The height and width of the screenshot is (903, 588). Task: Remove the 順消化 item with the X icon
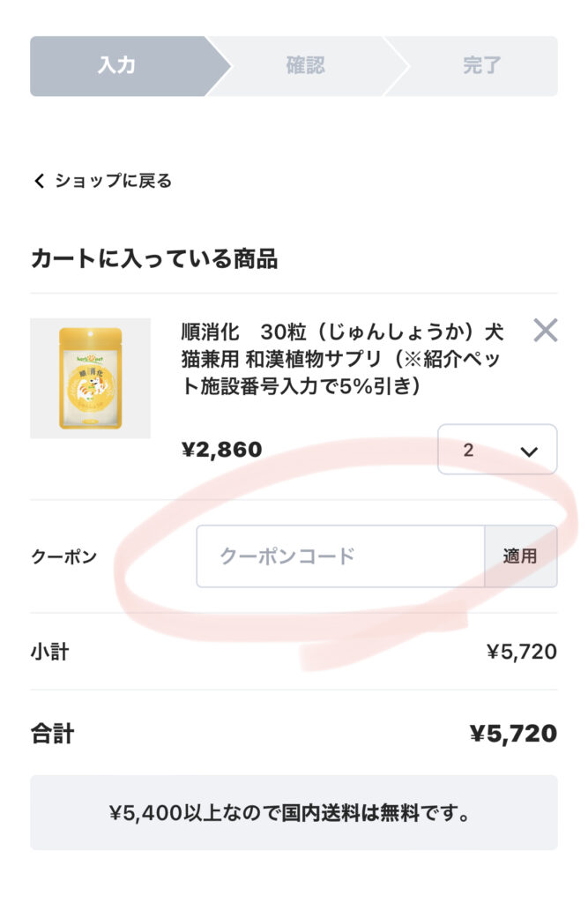(546, 331)
